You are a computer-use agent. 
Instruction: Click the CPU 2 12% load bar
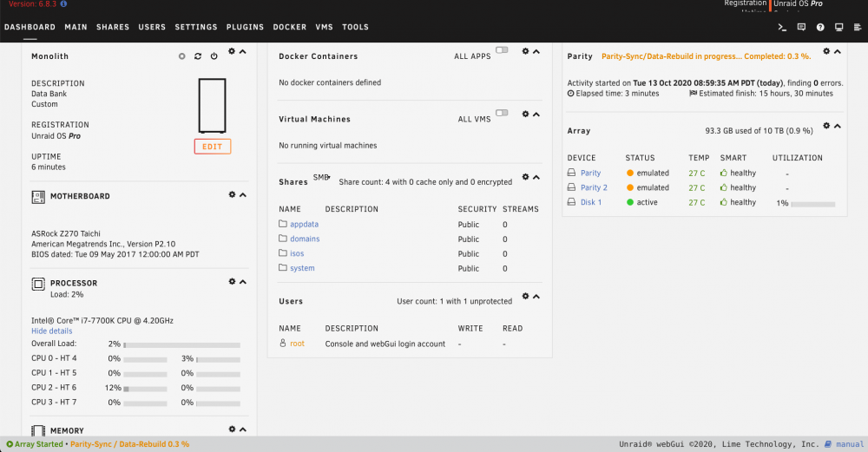point(145,389)
